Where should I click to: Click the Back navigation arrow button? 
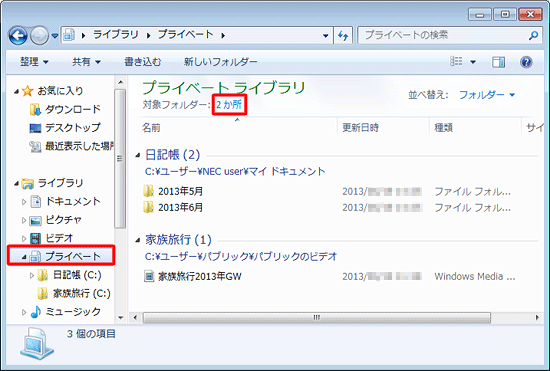pos(18,35)
